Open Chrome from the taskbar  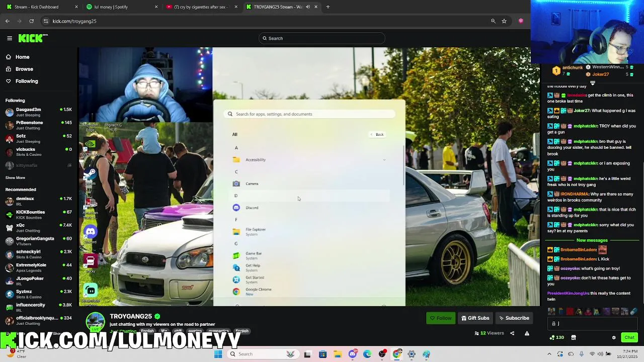(397, 354)
